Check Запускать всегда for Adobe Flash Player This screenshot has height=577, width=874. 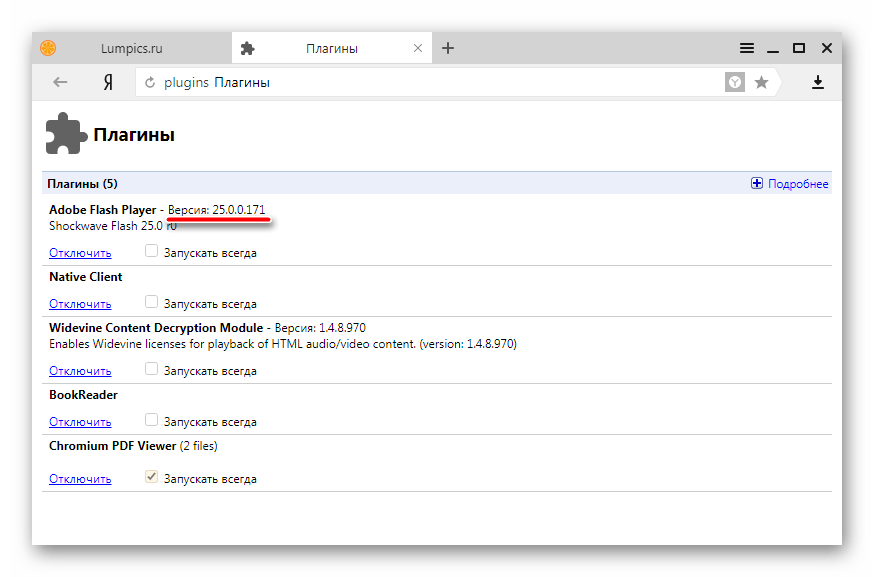click(151, 251)
